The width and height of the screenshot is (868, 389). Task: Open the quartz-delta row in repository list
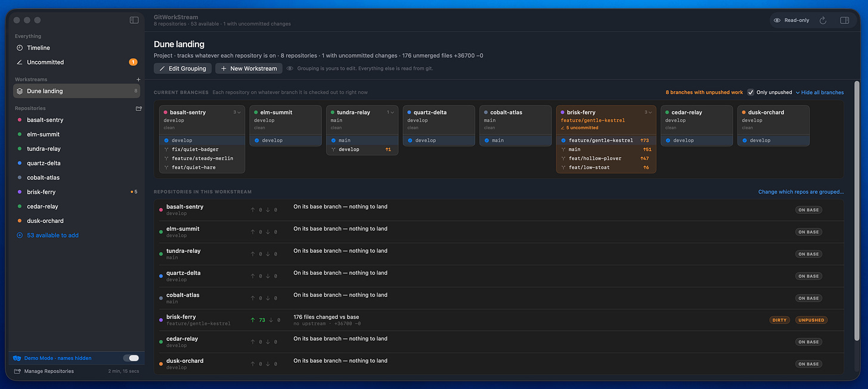[498, 276]
